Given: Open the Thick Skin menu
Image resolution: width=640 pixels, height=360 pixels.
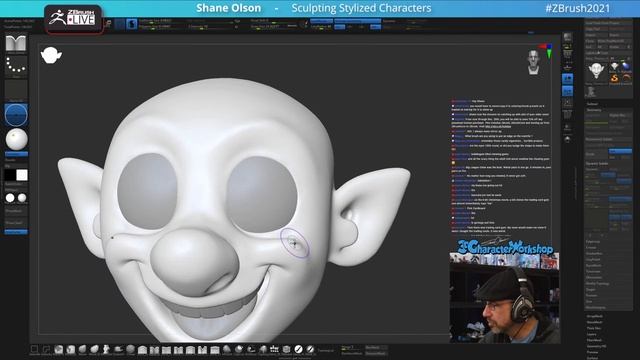Looking at the screenshot, I should 594,328.
